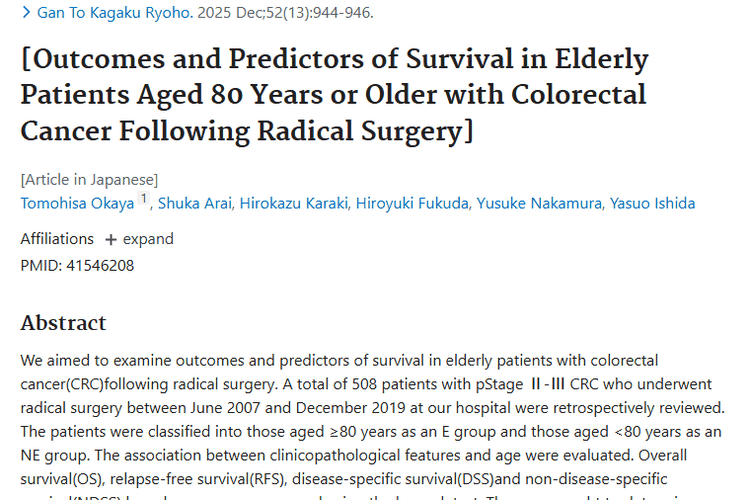
Task: Open author Tomohisa Okaya's link
Action: click(x=77, y=203)
